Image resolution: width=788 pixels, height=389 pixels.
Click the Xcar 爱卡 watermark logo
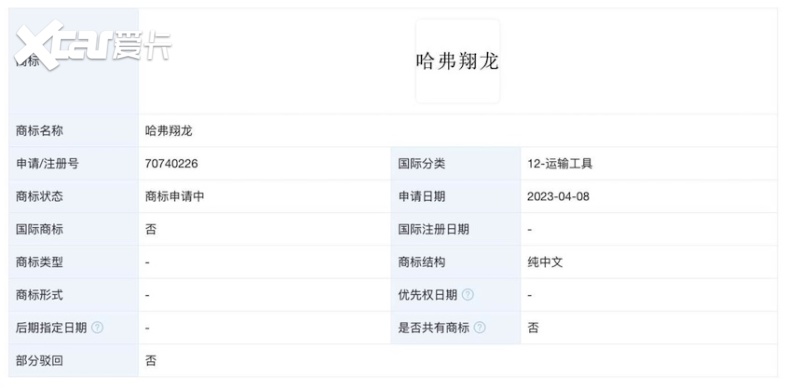point(93,46)
